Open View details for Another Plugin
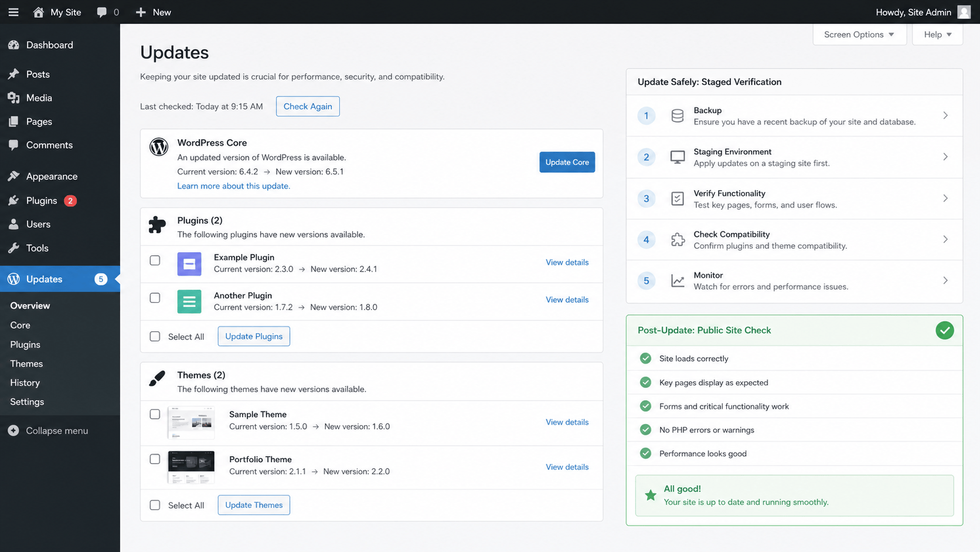 pos(567,300)
